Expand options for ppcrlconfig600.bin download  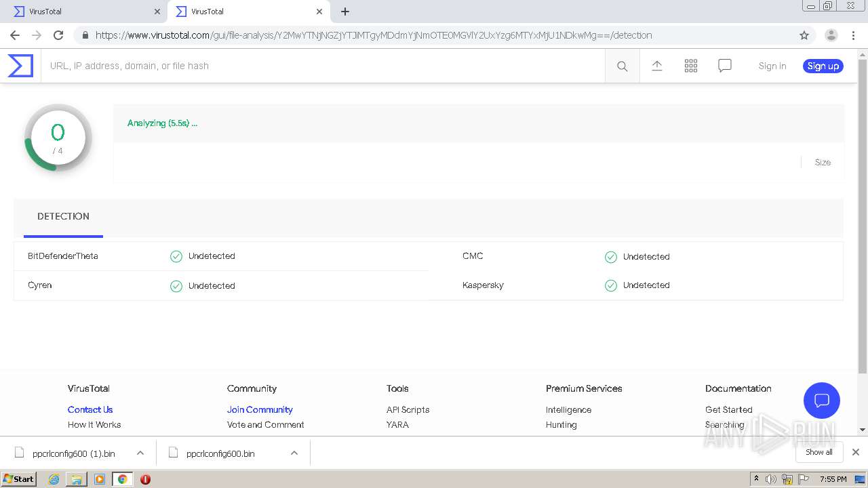(294, 453)
